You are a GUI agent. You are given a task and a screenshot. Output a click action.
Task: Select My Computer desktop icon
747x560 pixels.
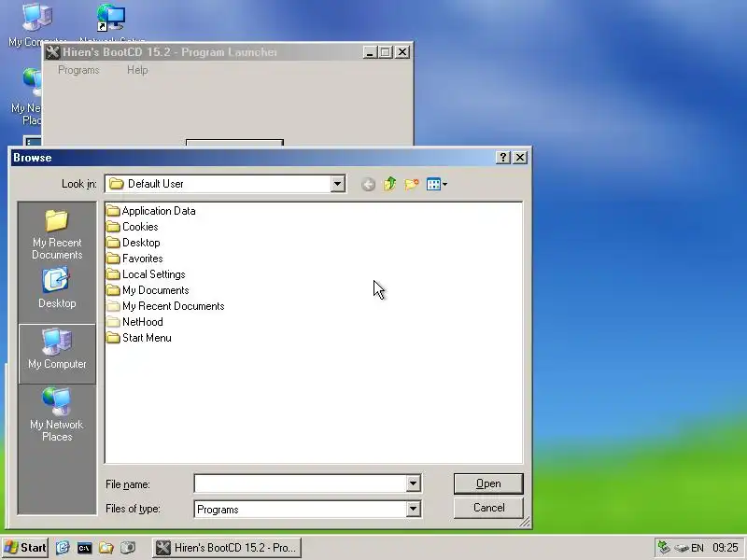(x=37, y=25)
